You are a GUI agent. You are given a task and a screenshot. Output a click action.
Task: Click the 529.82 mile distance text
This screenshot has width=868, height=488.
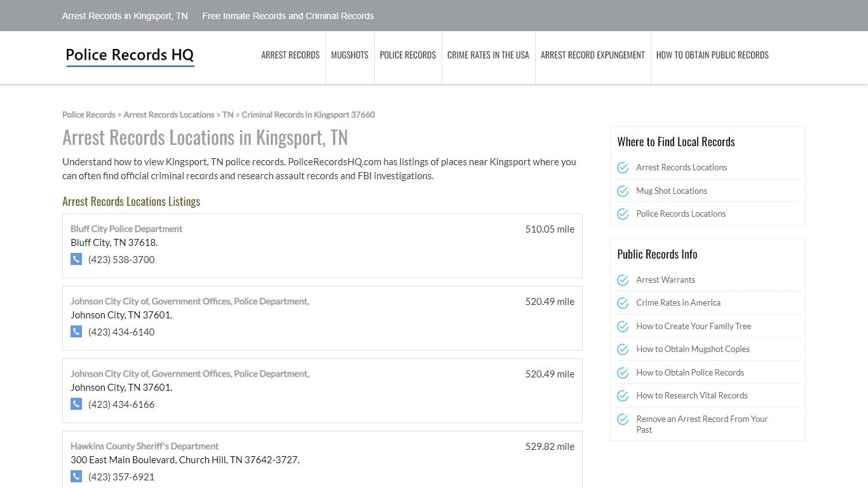[550, 446]
